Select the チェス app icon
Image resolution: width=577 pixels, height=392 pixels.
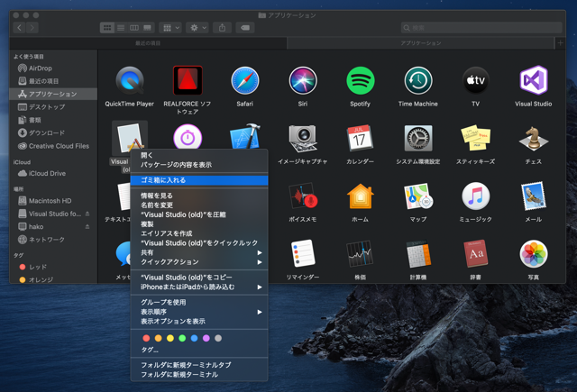(x=534, y=138)
